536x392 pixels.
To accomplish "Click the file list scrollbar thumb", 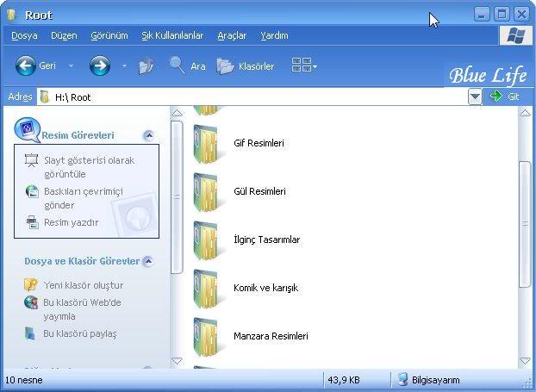I will 525,224.
